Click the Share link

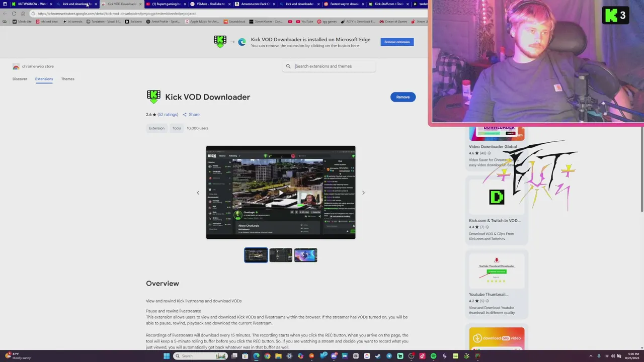(191, 115)
